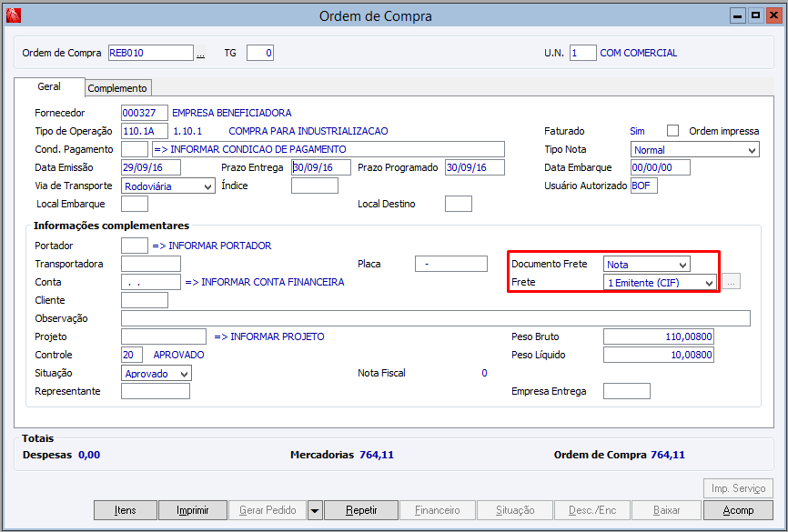Click the application logo icon in title bar
Image resolution: width=788 pixels, height=532 pixels.
tap(13, 15)
